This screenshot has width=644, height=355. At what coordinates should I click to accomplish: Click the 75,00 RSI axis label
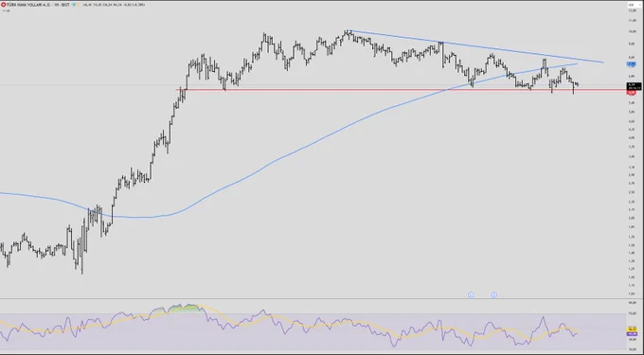pyautogui.click(x=633, y=313)
